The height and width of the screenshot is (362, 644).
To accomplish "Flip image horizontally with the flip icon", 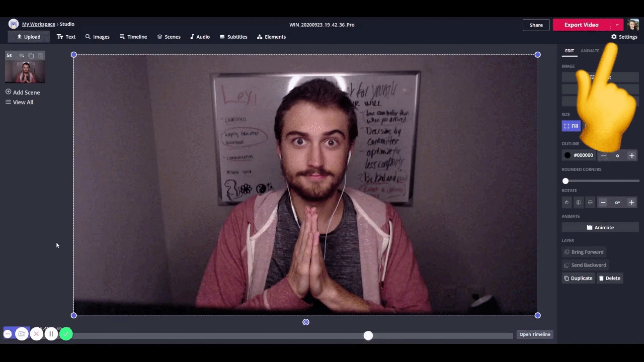I will tap(579, 203).
